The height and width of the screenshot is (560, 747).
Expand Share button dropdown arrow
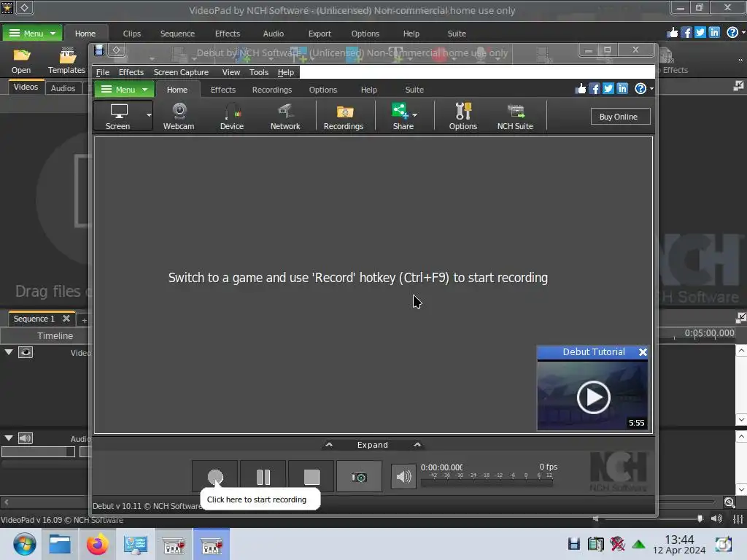click(x=415, y=114)
